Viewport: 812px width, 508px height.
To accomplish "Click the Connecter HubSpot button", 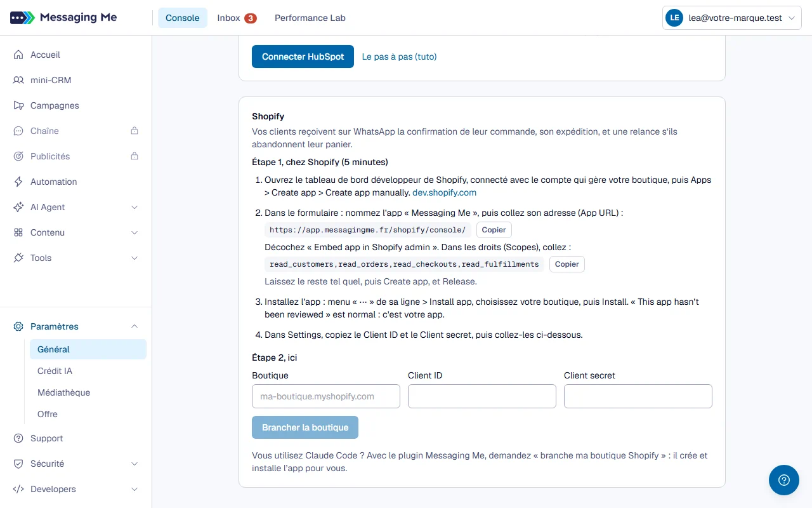I will click(x=303, y=57).
